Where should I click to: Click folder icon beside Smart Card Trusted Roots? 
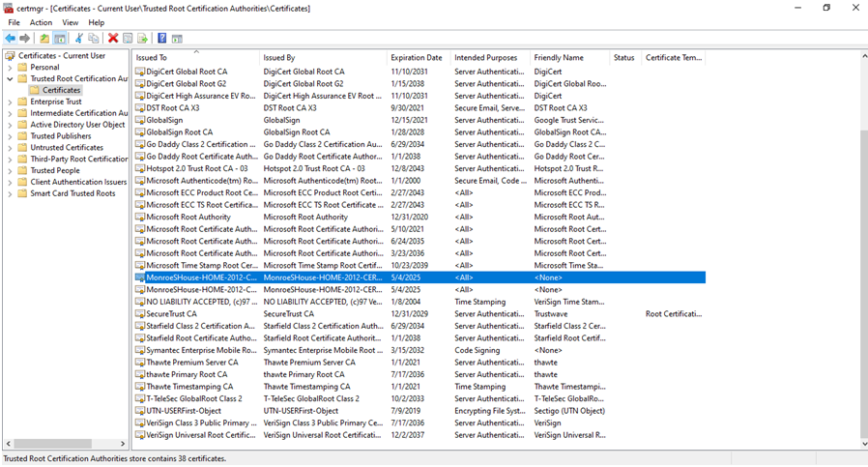(x=22, y=193)
